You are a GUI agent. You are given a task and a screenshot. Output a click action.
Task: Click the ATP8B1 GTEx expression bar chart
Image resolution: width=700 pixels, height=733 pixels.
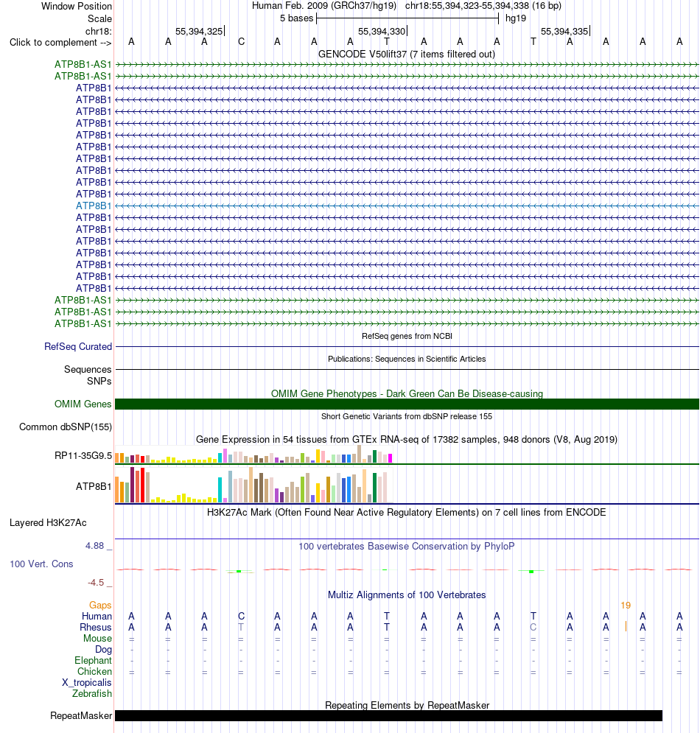click(x=253, y=485)
